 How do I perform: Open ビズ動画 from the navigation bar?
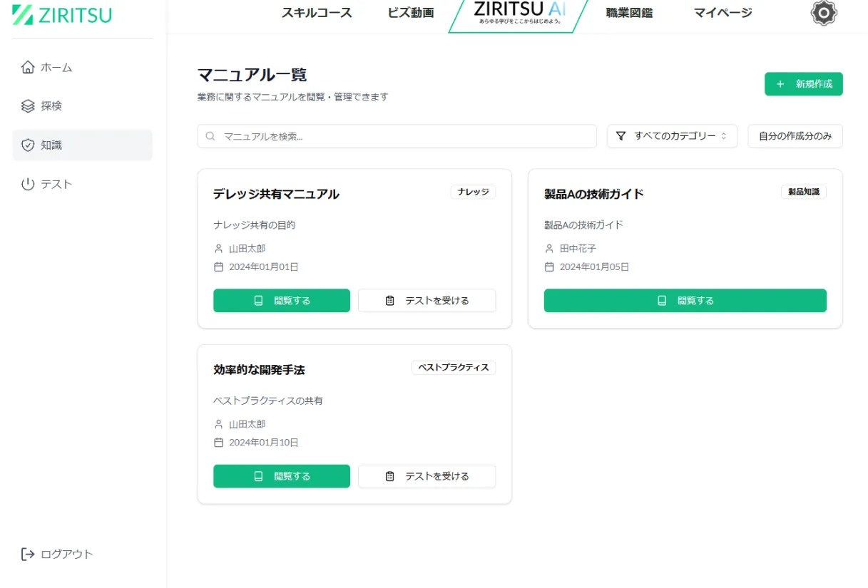point(409,13)
